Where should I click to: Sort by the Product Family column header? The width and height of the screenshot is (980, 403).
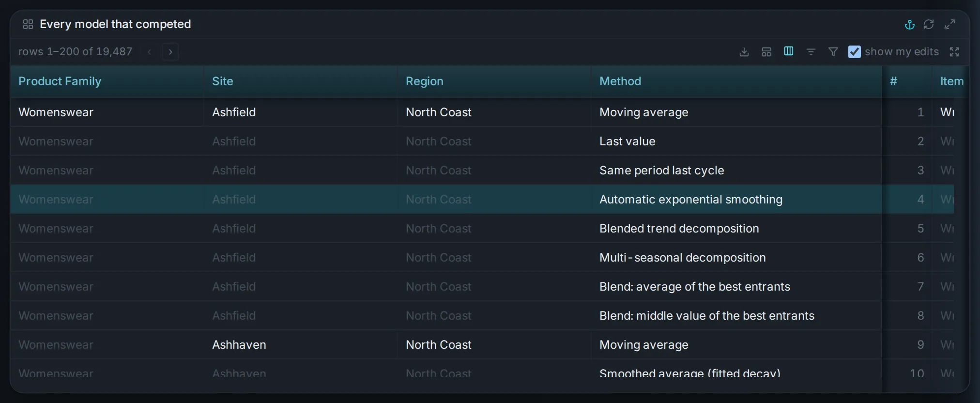(x=107, y=81)
